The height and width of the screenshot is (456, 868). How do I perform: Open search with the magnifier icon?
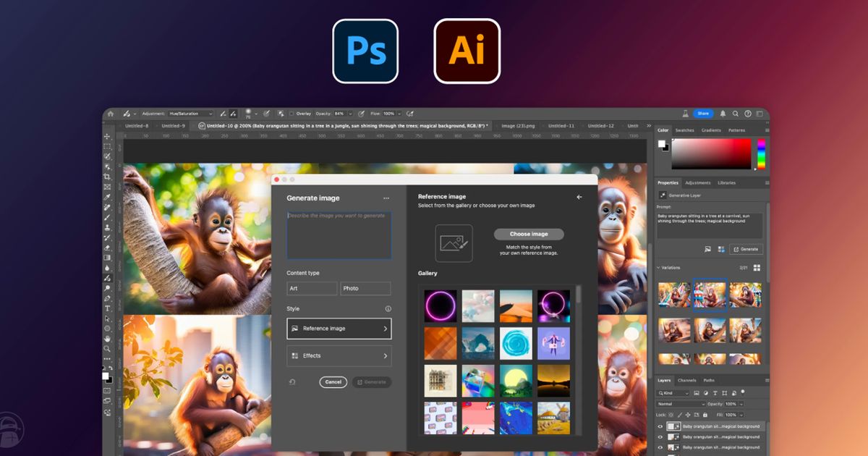click(736, 114)
